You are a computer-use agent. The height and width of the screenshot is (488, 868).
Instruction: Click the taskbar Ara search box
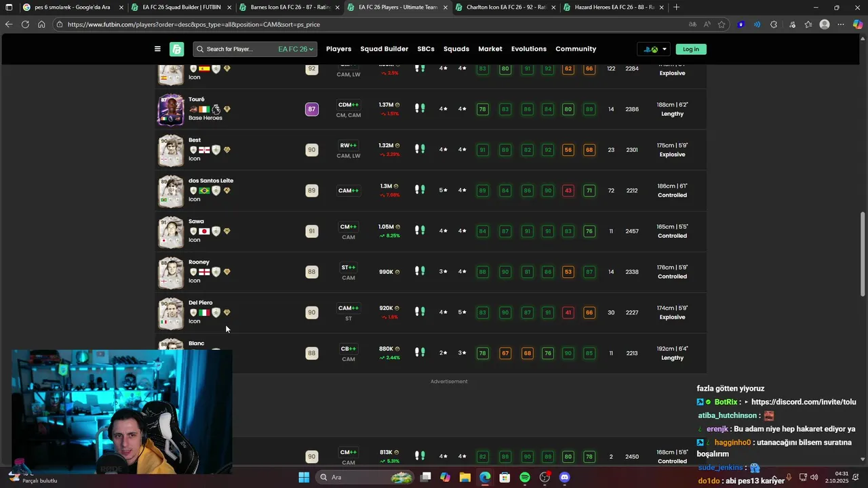click(364, 477)
